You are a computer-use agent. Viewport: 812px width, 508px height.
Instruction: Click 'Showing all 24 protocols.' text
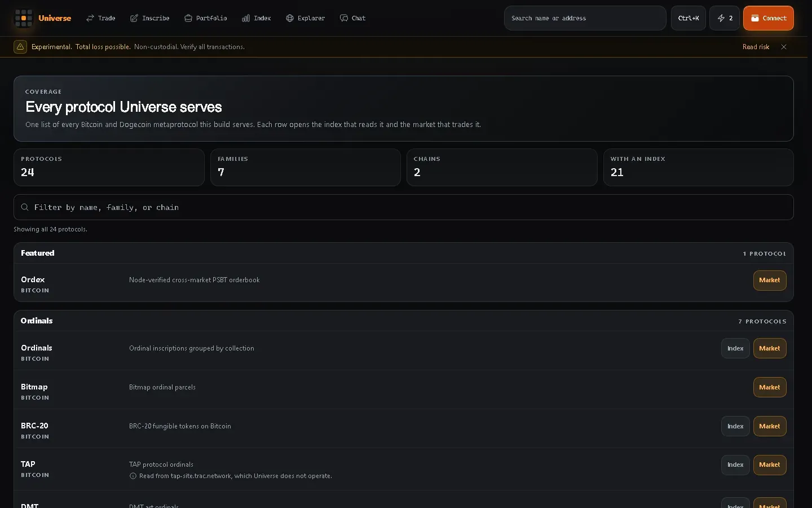point(50,229)
